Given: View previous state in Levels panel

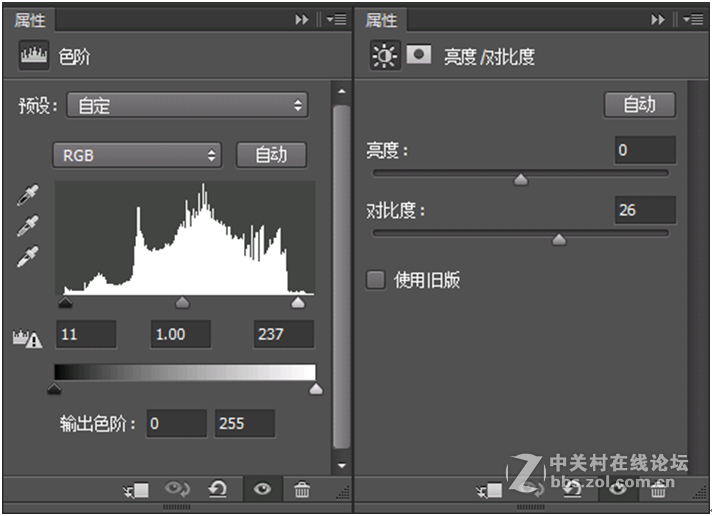Looking at the screenshot, I should [x=178, y=489].
